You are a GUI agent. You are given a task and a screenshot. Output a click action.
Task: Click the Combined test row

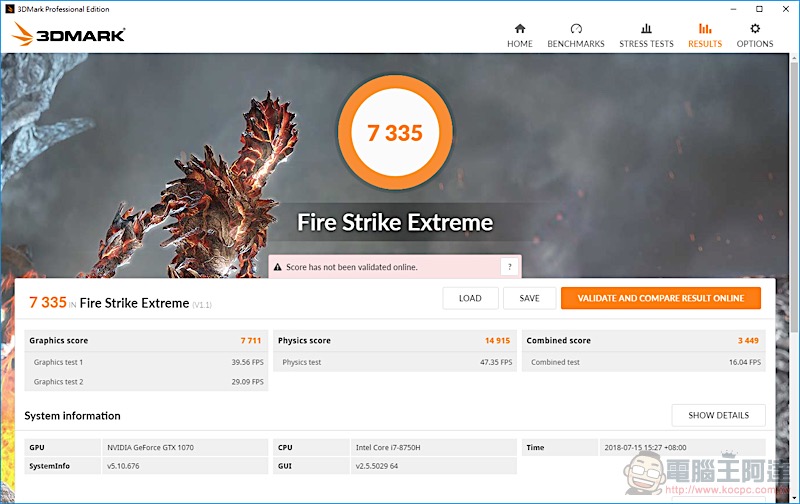click(x=643, y=362)
